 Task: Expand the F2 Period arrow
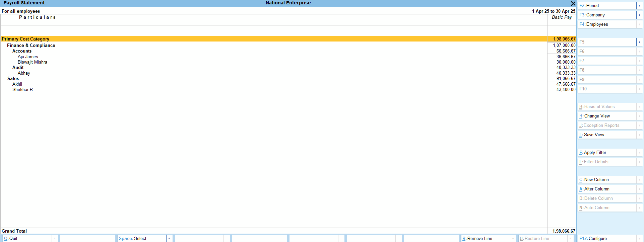point(639,6)
